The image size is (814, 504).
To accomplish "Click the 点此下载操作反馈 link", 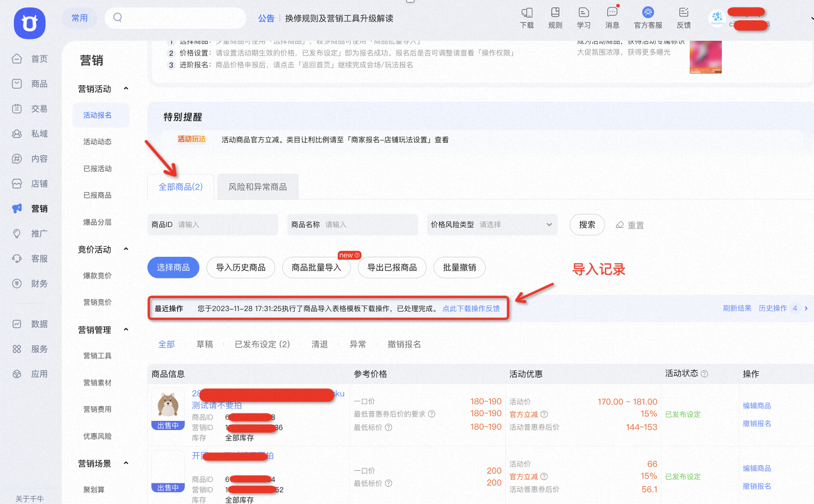I will [471, 309].
